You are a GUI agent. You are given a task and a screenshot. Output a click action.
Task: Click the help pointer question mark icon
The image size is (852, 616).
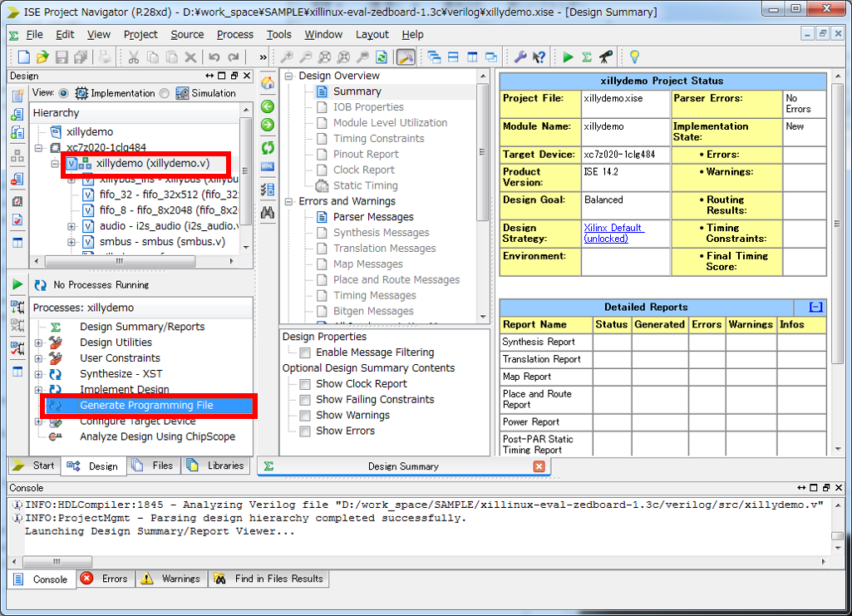click(539, 57)
